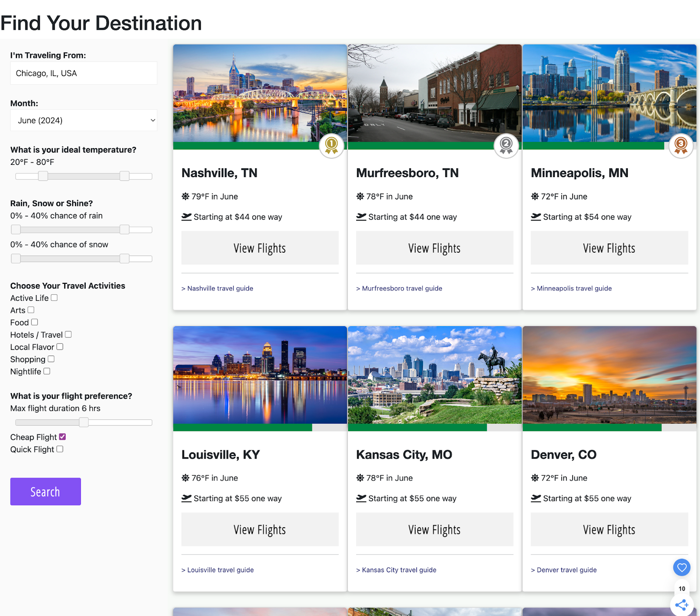Click the plane icon beside Murfreesboro fare
Screen dimensions: 700x616
coord(361,217)
